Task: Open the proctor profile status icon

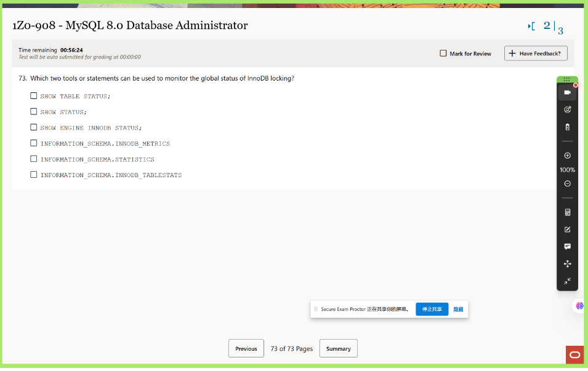Action: 568,110
